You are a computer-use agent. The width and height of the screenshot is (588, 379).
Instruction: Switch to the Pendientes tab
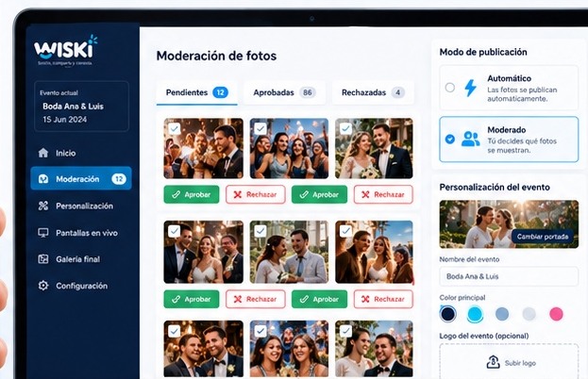click(197, 92)
